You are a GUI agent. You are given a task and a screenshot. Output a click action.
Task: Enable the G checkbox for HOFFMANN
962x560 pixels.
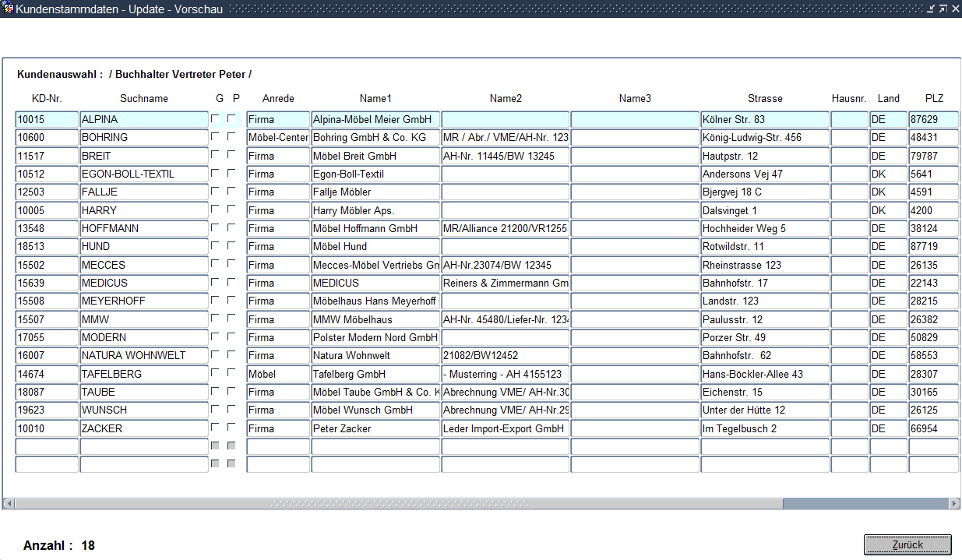point(215,227)
